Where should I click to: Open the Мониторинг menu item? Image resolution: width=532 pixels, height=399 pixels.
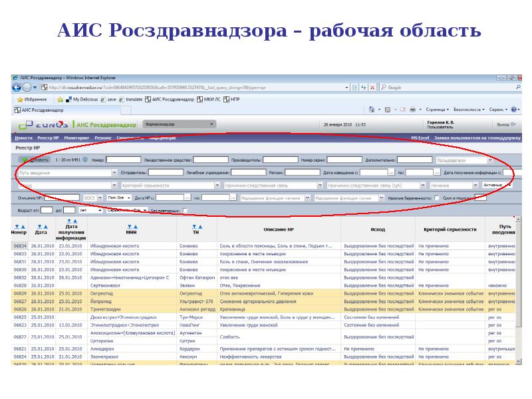[x=76, y=138]
